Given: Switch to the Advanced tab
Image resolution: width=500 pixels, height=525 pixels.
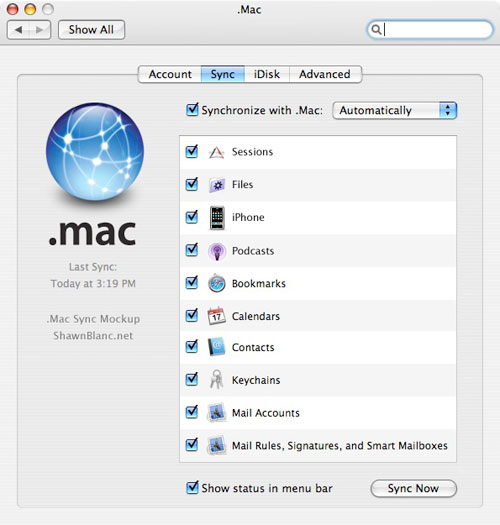Looking at the screenshot, I should [325, 74].
